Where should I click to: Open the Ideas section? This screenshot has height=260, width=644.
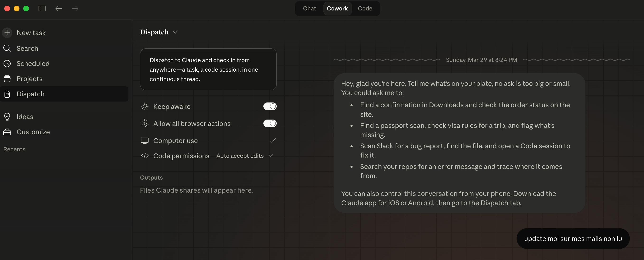pyautogui.click(x=65, y=117)
